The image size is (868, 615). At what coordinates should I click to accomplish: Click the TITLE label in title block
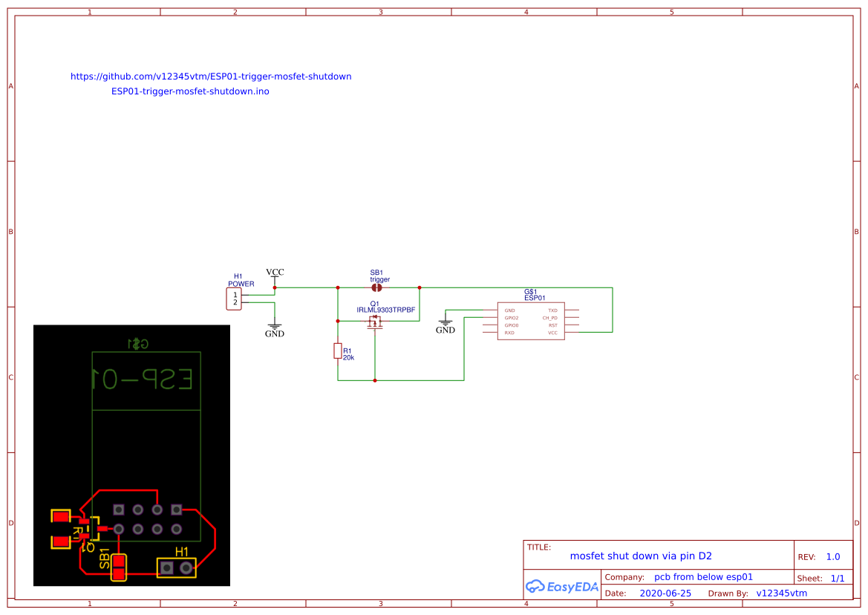click(x=538, y=545)
